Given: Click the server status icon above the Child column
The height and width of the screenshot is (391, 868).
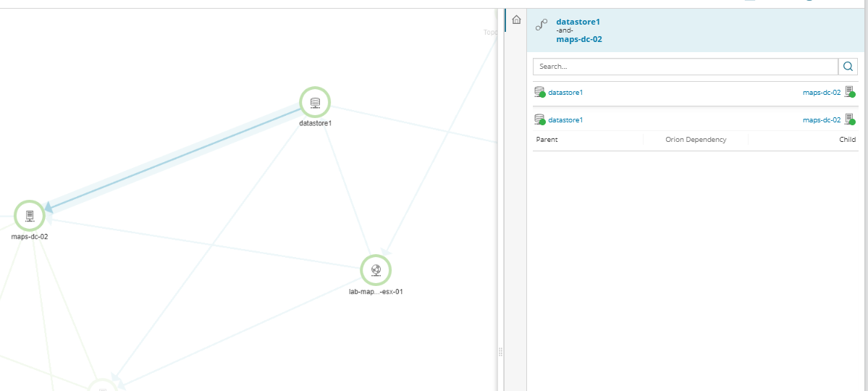Looking at the screenshot, I should click(851, 119).
